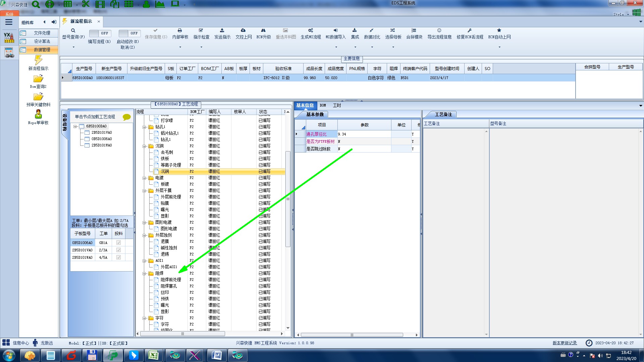This screenshot has width=644, height=362.
Task: Click the 型号查询 search icon
Action: tap(73, 31)
